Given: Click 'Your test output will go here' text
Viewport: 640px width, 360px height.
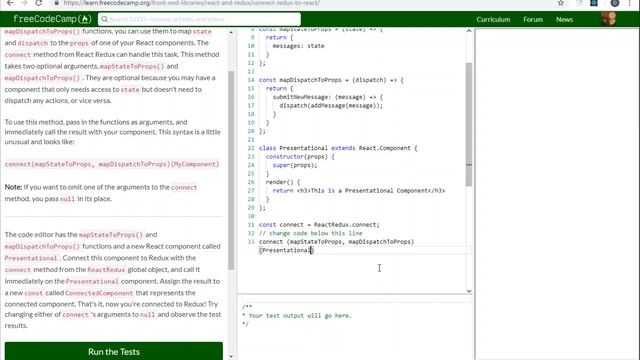Looking at the screenshot, I should [x=300, y=316].
